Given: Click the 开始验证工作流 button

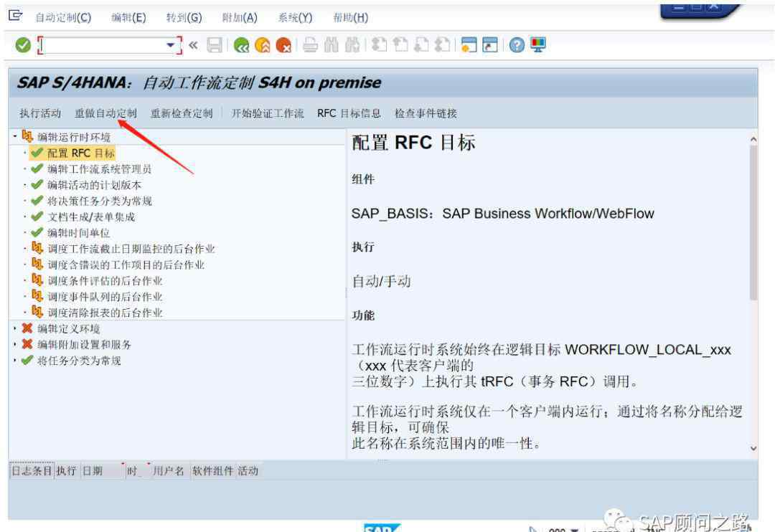Looking at the screenshot, I should (268, 113).
